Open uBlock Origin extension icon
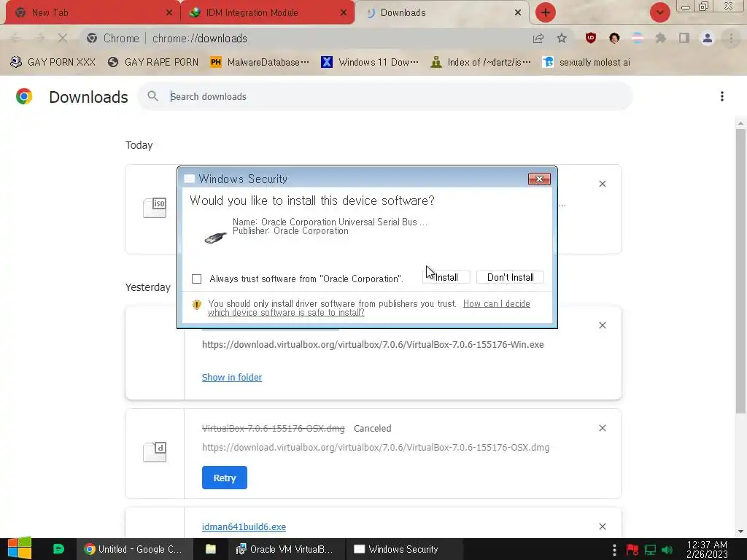747x560 pixels. 591,38
